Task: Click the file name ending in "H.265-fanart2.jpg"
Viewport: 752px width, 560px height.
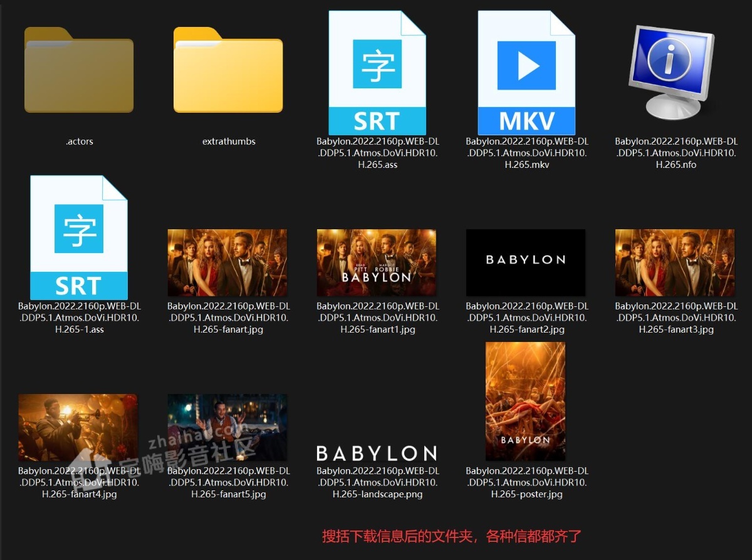Action: point(527,318)
